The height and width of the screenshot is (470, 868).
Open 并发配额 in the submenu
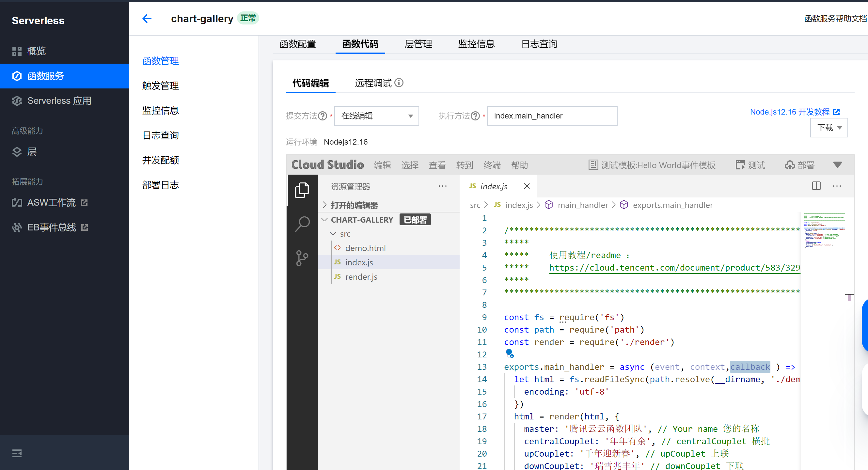[160, 160]
